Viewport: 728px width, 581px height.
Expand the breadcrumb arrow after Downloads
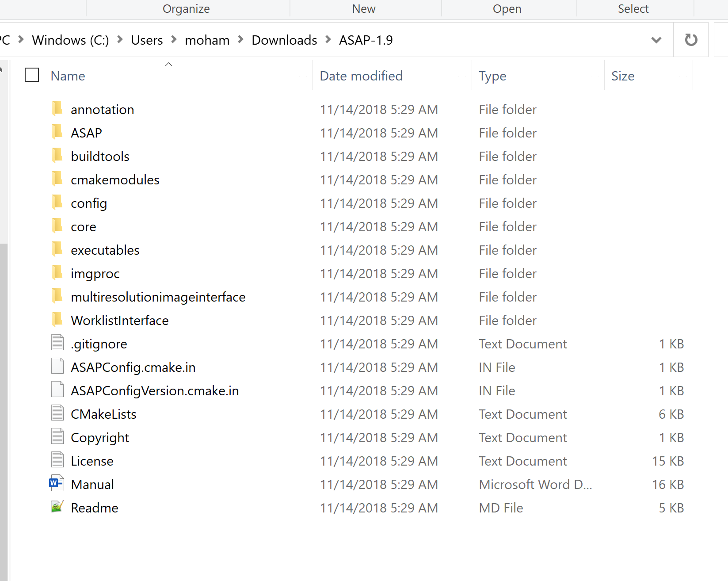(328, 39)
